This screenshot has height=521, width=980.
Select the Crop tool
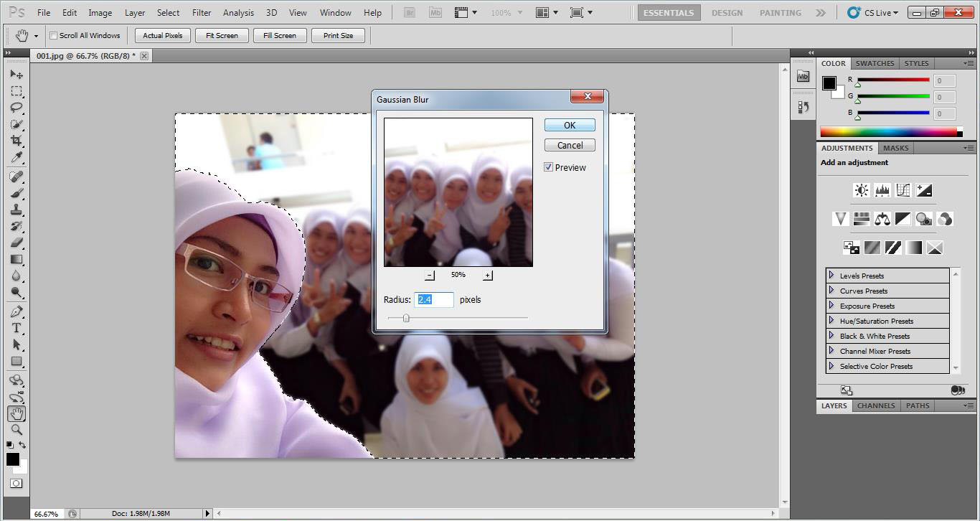(16, 141)
